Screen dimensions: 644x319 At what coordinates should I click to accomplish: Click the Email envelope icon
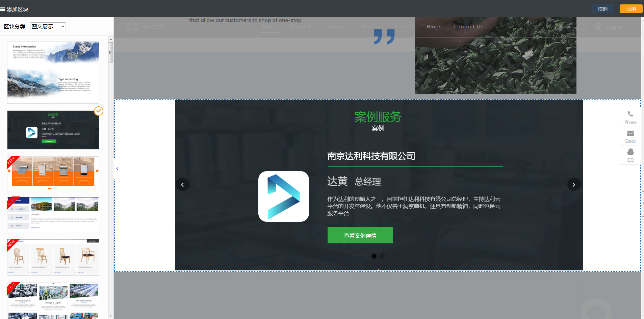pyautogui.click(x=630, y=133)
